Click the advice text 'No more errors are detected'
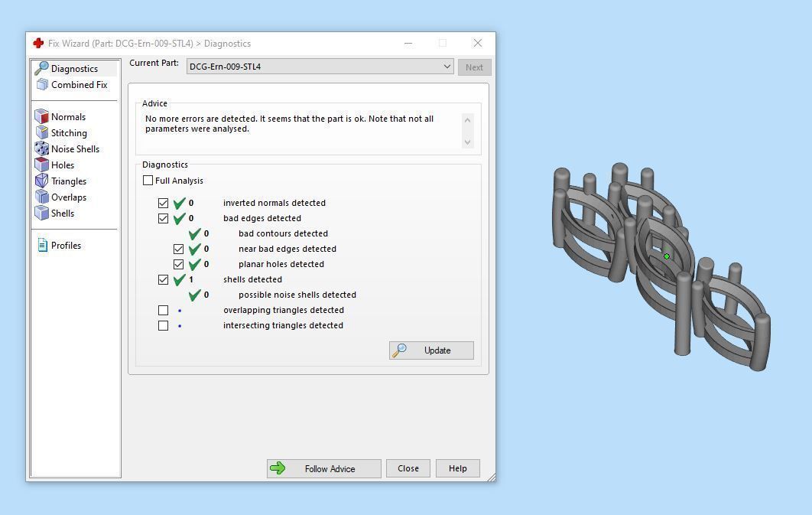This screenshot has height=515, width=812. click(201, 119)
